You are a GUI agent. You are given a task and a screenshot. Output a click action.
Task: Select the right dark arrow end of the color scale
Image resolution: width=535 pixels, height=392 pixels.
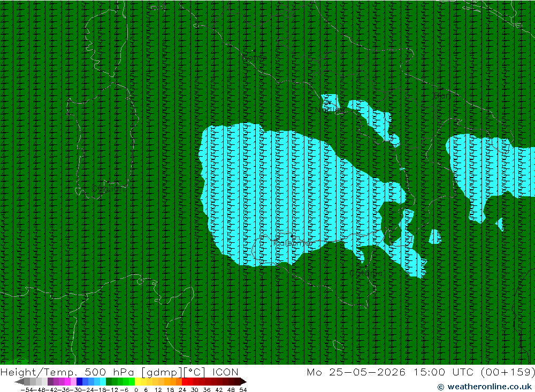pos(243,381)
